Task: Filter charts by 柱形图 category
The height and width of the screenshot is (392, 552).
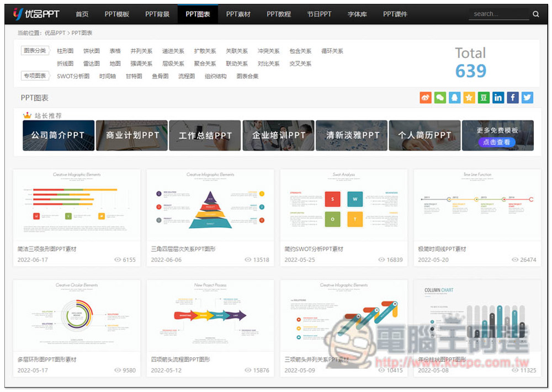Action: [x=65, y=51]
